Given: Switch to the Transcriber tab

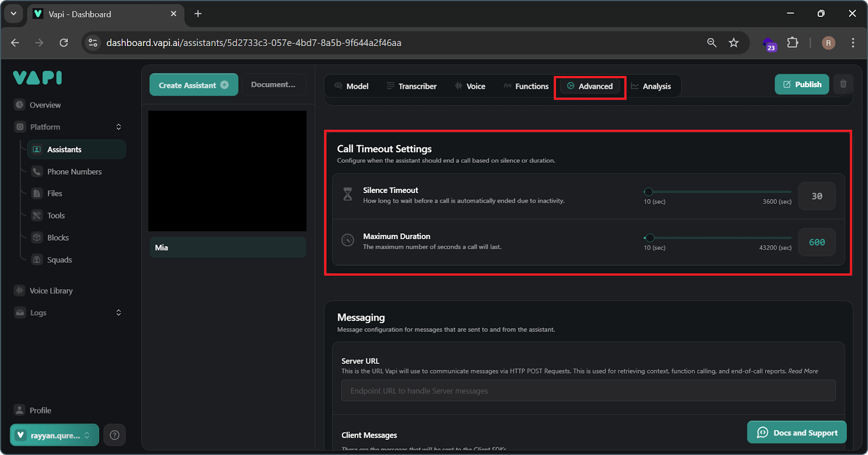Looking at the screenshot, I should click(412, 86).
